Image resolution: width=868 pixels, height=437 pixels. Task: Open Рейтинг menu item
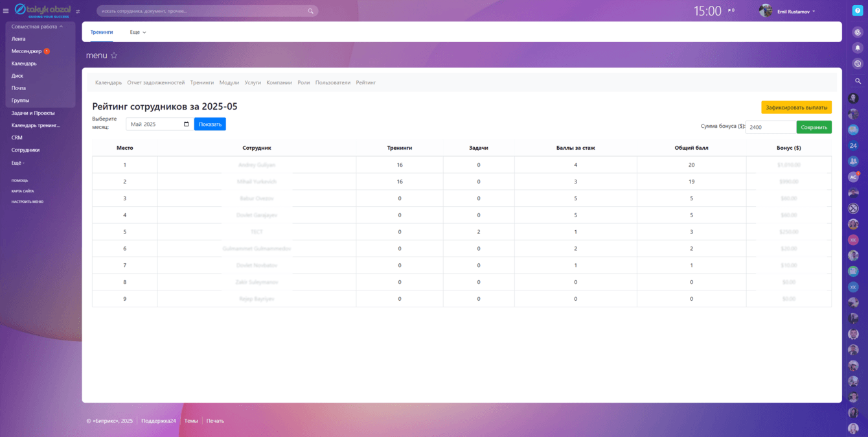click(x=366, y=83)
